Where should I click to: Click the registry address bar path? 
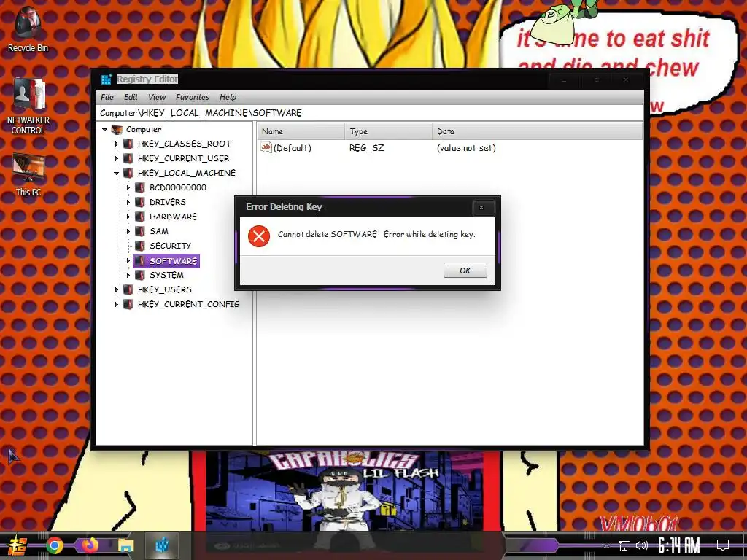[370, 113]
